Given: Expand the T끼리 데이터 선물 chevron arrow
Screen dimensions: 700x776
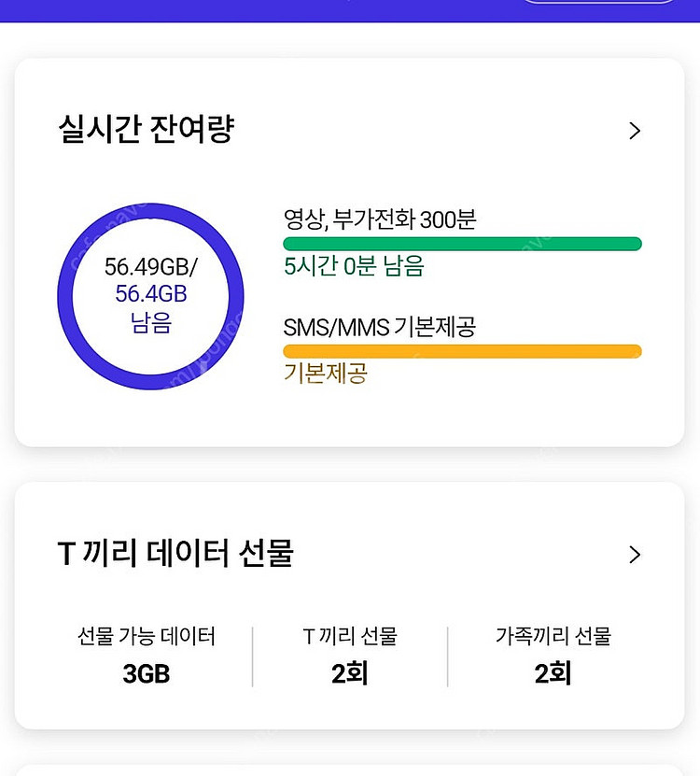Looking at the screenshot, I should pyautogui.click(x=635, y=555).
